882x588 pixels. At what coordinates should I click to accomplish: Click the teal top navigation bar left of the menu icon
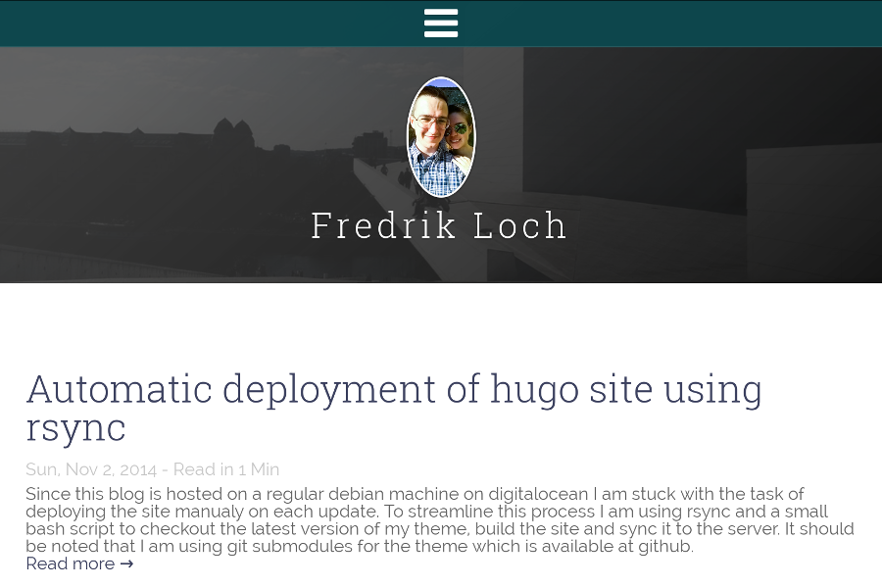196,23
